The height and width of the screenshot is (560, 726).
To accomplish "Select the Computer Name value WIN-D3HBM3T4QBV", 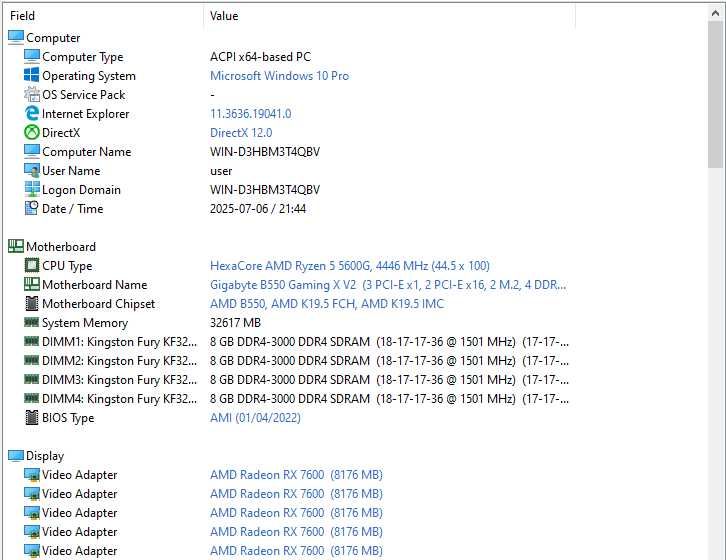I will click(265, 151).
